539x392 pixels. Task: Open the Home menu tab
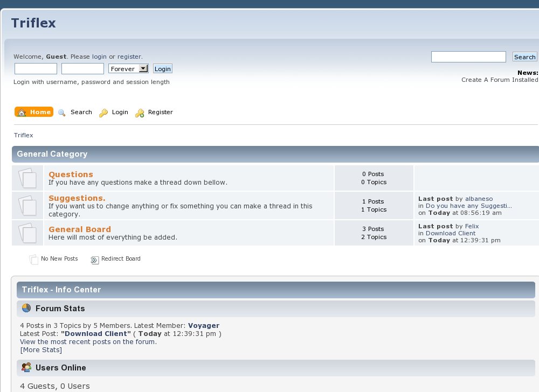[x=34, y=112]
